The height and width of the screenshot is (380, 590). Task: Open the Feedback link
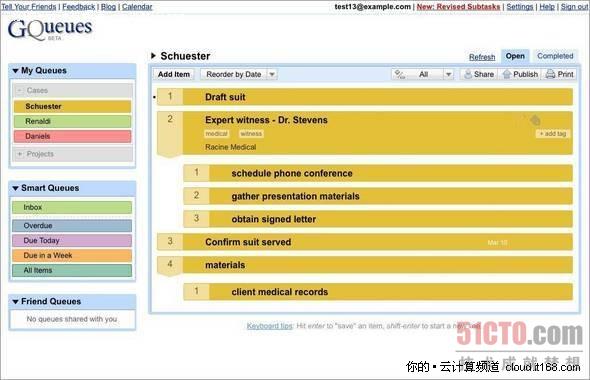pyautogui.click(x=79, y=7)
